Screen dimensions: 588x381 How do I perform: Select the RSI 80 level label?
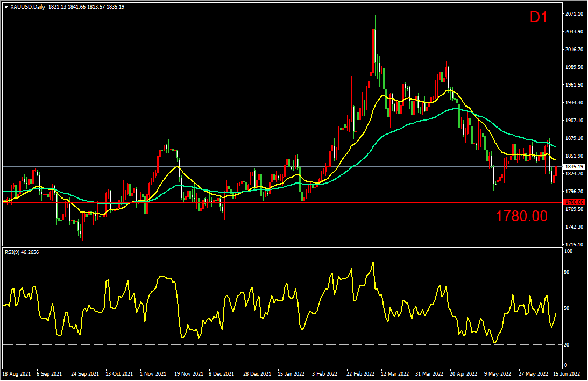pos(566,272)
